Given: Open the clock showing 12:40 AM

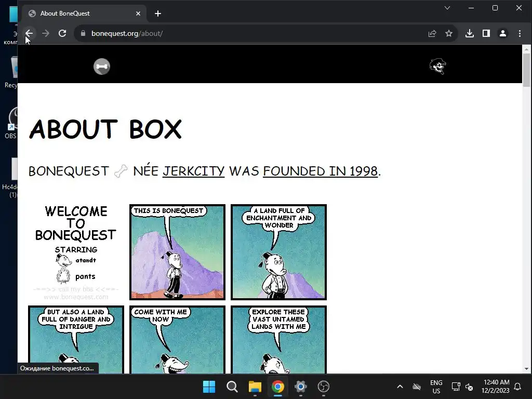Looking at the screenshot, I should pyautogui.click(x=496, y=387).
